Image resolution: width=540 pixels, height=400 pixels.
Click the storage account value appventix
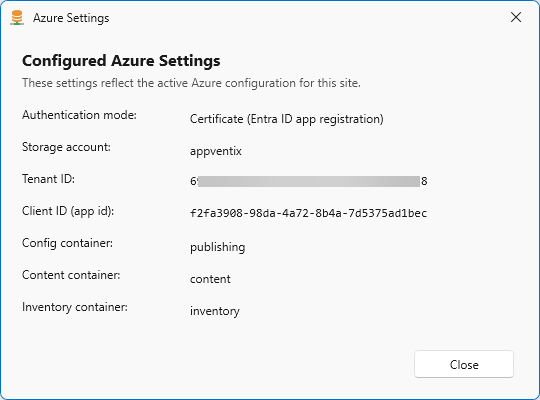coord(216,151)
